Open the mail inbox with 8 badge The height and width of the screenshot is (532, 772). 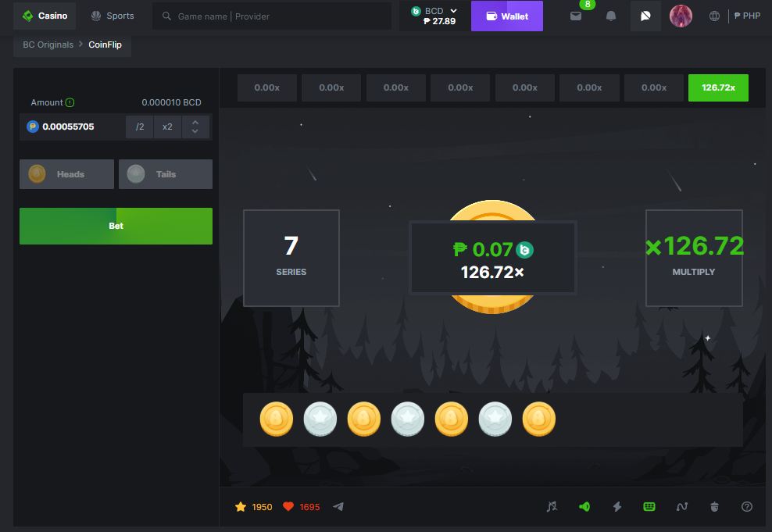coord(576,16)
